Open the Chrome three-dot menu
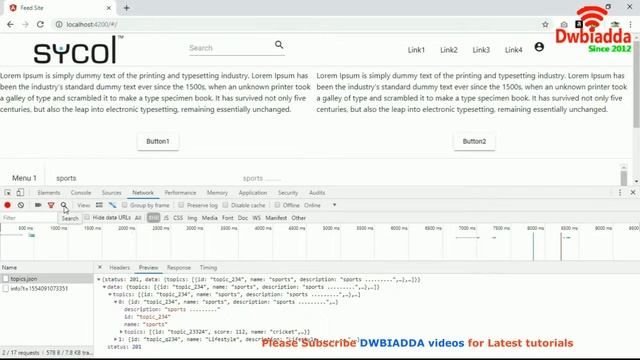The image size is (640, 360). (x=631, y=24)
